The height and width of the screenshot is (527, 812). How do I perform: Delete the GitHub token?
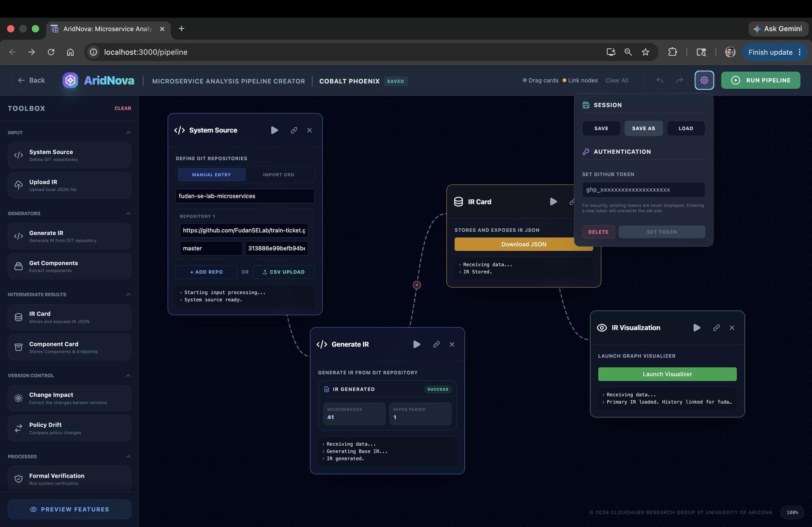(x=598, y=232)
